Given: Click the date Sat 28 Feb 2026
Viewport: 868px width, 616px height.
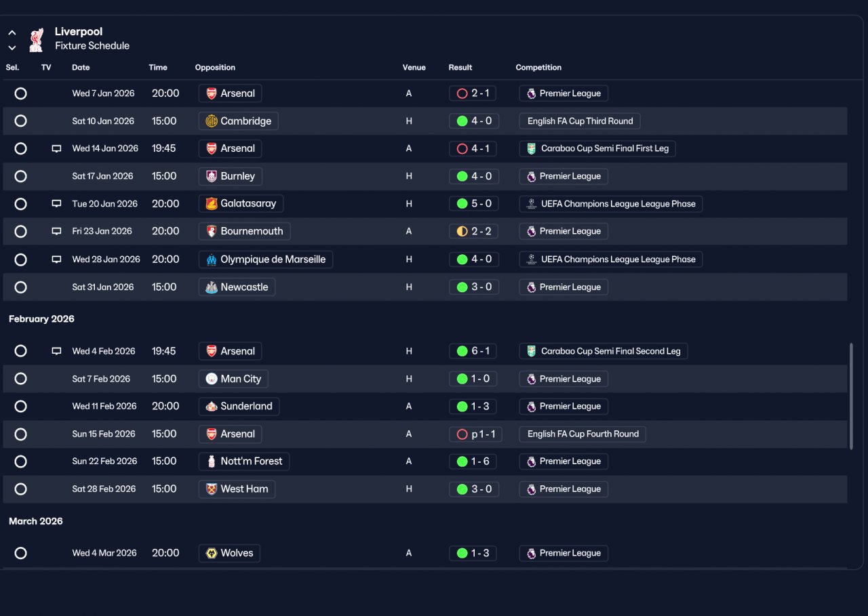Looking at the screenshot, I should pos(104,489).
